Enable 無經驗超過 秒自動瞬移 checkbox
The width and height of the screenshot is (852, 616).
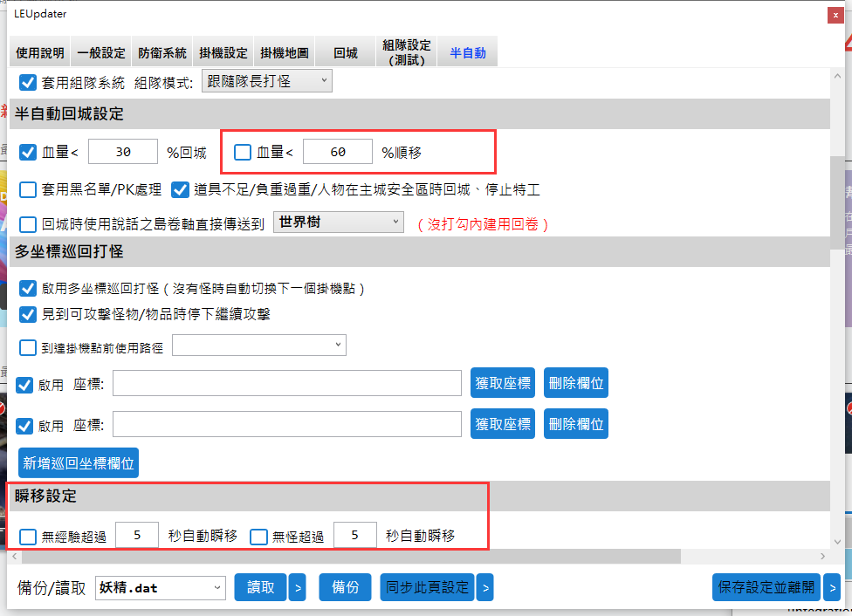tap(28, 537)
